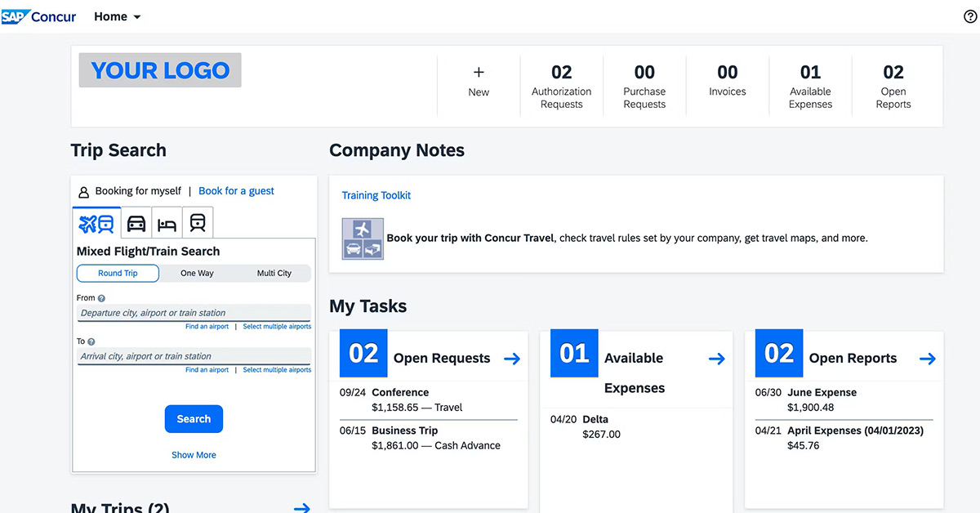Click the Open Requests arrow icon
This screenshot has width=980, height=513.
coord(512,359)
